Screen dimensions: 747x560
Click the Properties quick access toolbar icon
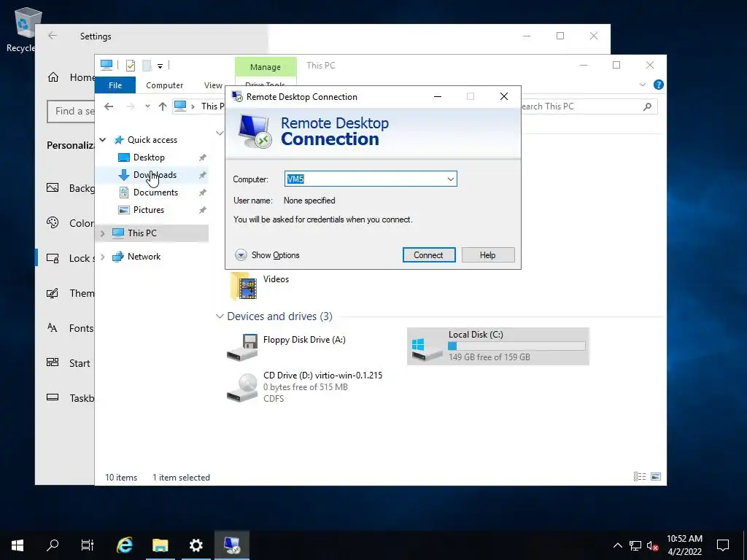click(x=130, y=65)
